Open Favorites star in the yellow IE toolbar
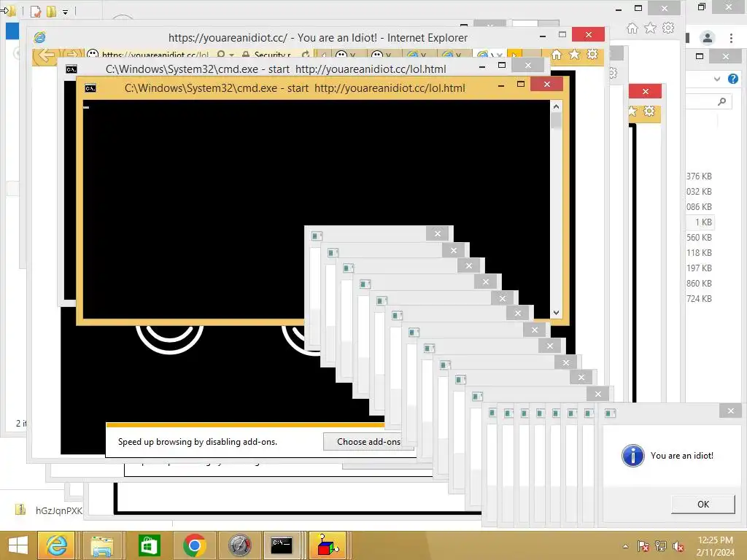Viewport: 747px width, 560px height. (x=575, y=54)
